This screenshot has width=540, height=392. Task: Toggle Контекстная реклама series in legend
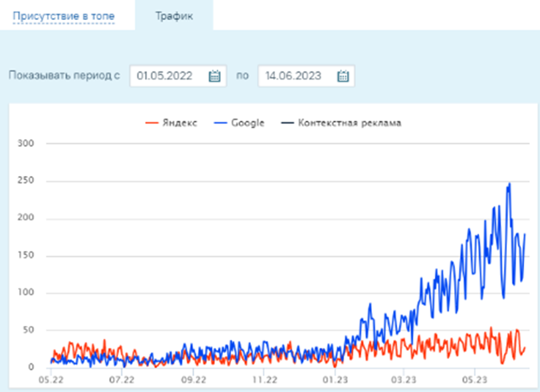coord(341,123)
